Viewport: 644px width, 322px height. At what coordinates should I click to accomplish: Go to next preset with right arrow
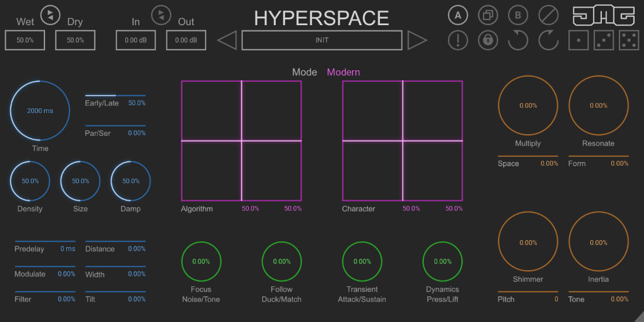pos(417,40)
